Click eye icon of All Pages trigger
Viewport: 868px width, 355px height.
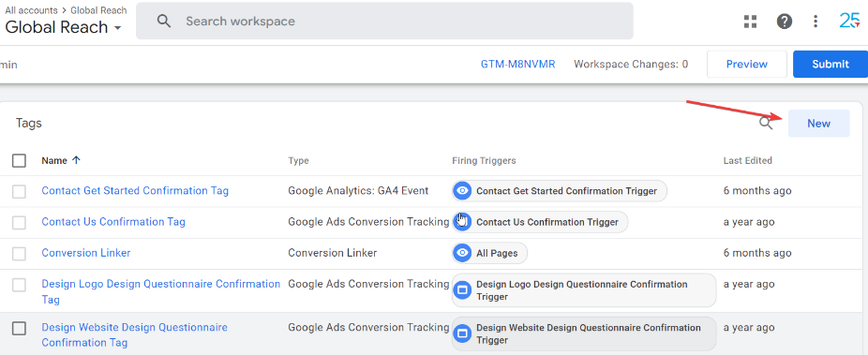point(462,253)
